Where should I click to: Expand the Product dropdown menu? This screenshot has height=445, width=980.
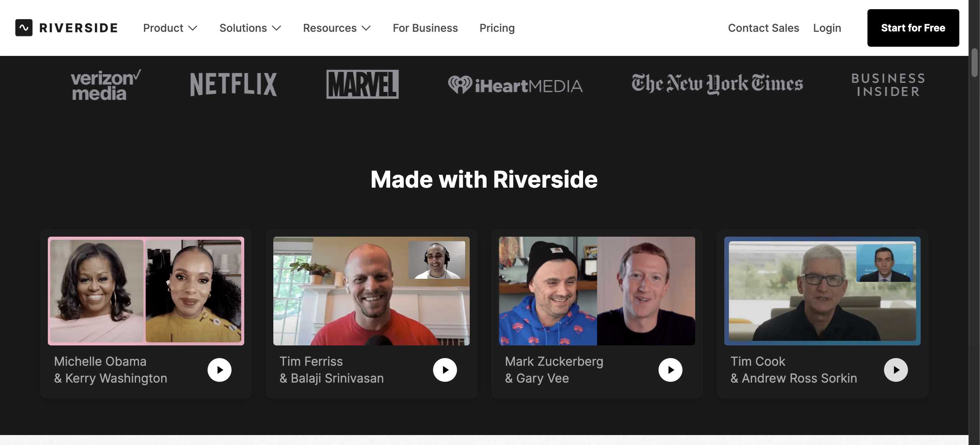pyautogui.click(x=170, y=28)
